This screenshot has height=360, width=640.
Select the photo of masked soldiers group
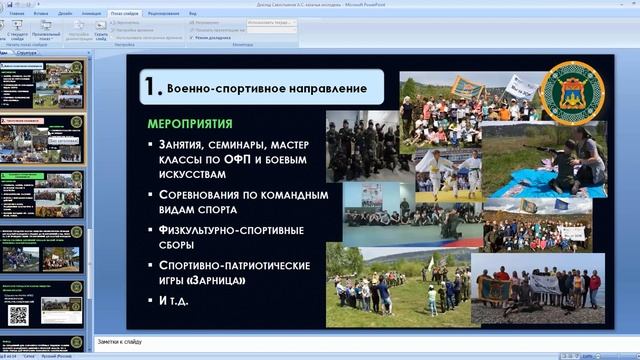point(363,146)
